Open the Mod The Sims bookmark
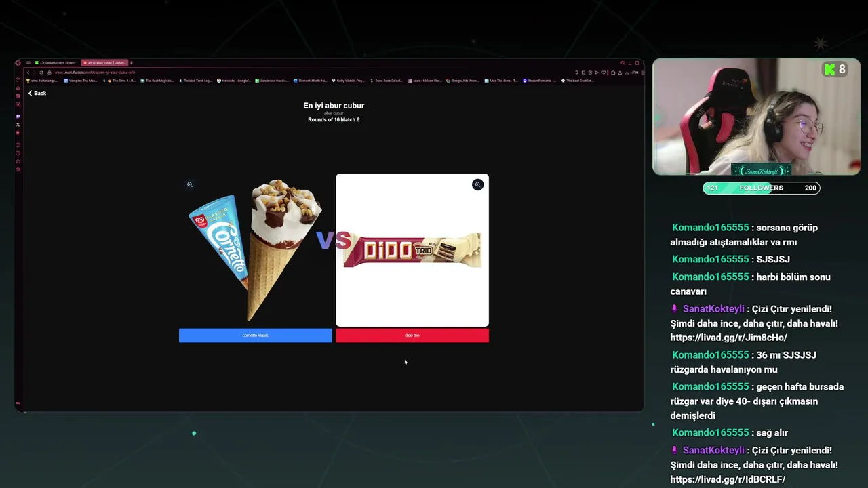Image resolution: width=868 pixels, height=488 pixels. pyautogui.click(x=501, y=81)
